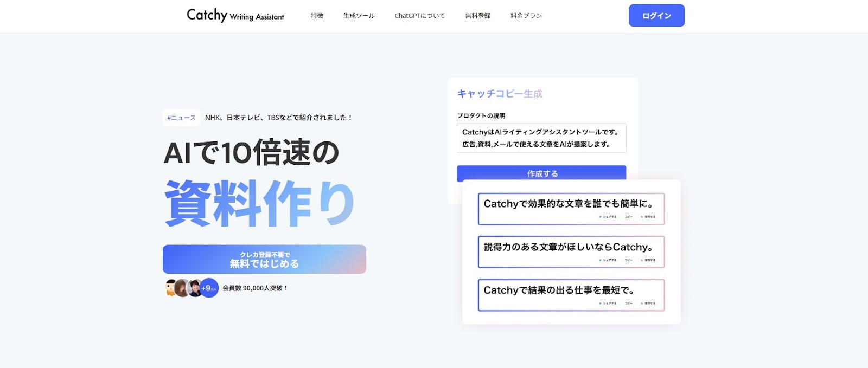Click the Catchy Writing Assistant logo
This screenshot has width=868, height=368.
(x=235, y=15)
